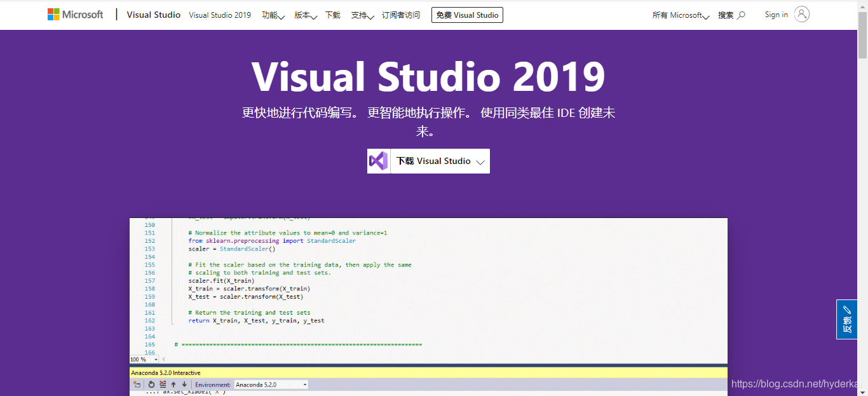Click the next history down arrow
868x396 pixels.
click(x=184, y=385)
